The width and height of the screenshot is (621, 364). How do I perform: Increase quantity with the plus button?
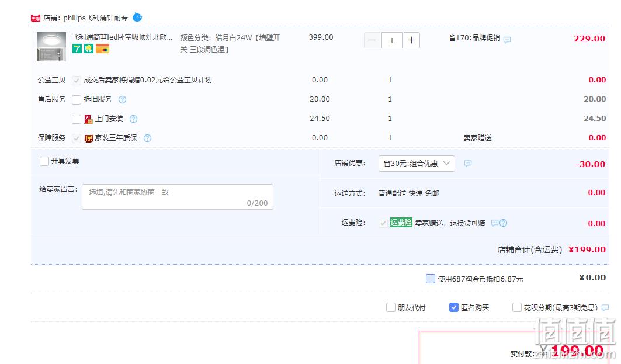pyautogui.click(x=411, y=40)
